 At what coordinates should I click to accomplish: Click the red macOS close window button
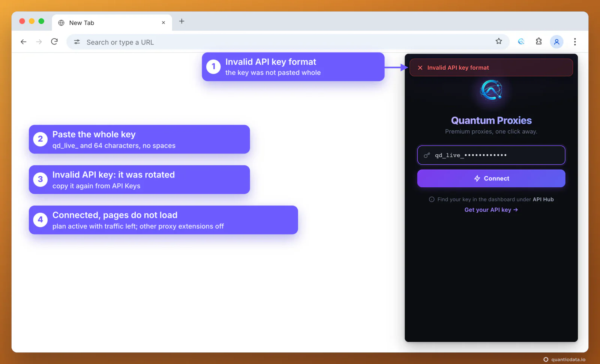point(22,21)
